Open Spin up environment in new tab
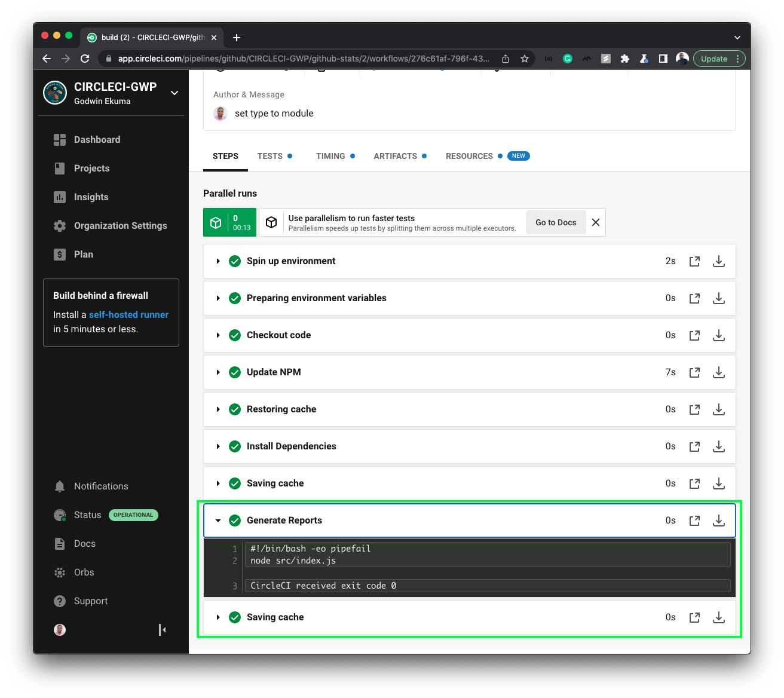The height and width of the screenshot is (698, 784). tap(694, 261)
